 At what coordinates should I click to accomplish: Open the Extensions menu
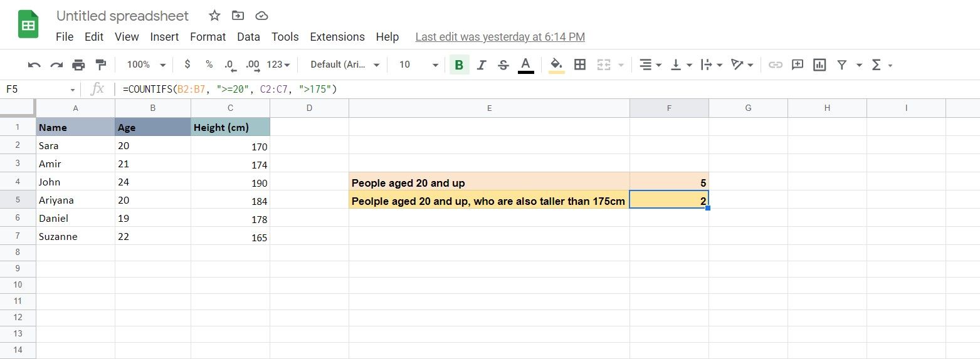point(337,37)
